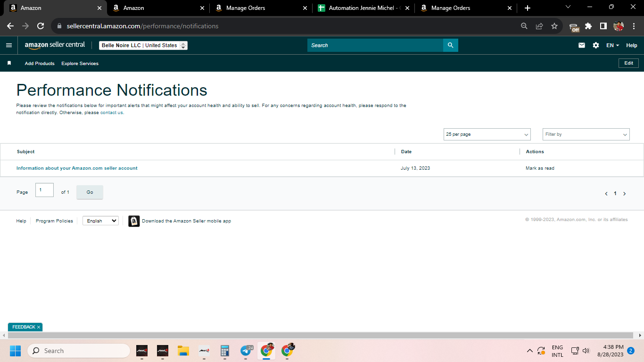Click the browser address bar URL
Viewport: 644px width, 362px height.
pyautogui.click(x=142, y=26)
